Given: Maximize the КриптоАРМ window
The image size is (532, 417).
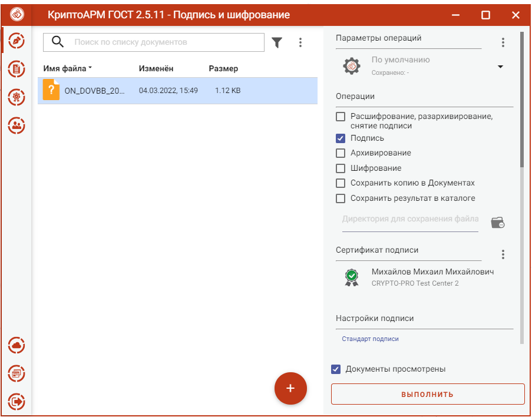Looking at the screenshot, I should point(485,15).
